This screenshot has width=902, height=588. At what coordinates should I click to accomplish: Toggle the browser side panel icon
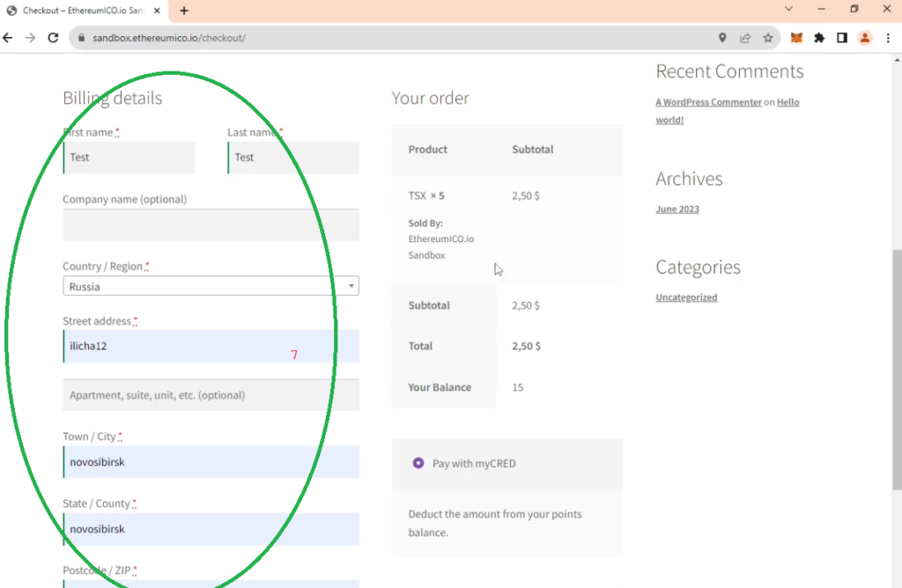842,38
